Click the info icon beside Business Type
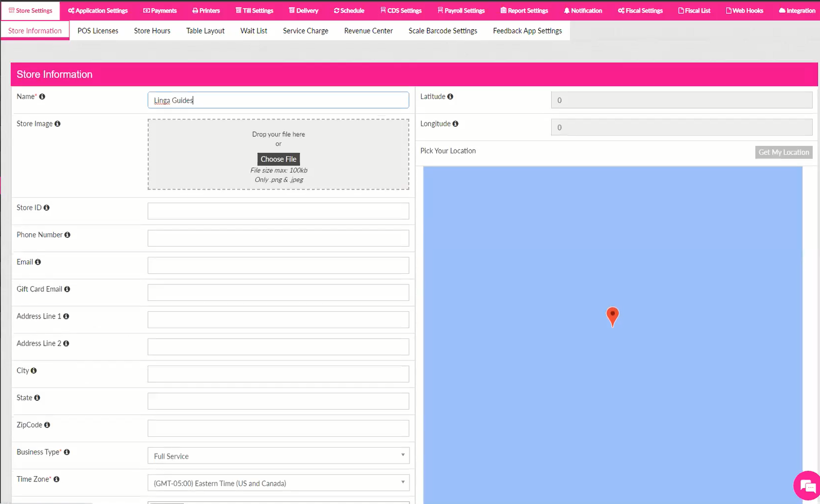The image size is (820, 504). [67, 452]
